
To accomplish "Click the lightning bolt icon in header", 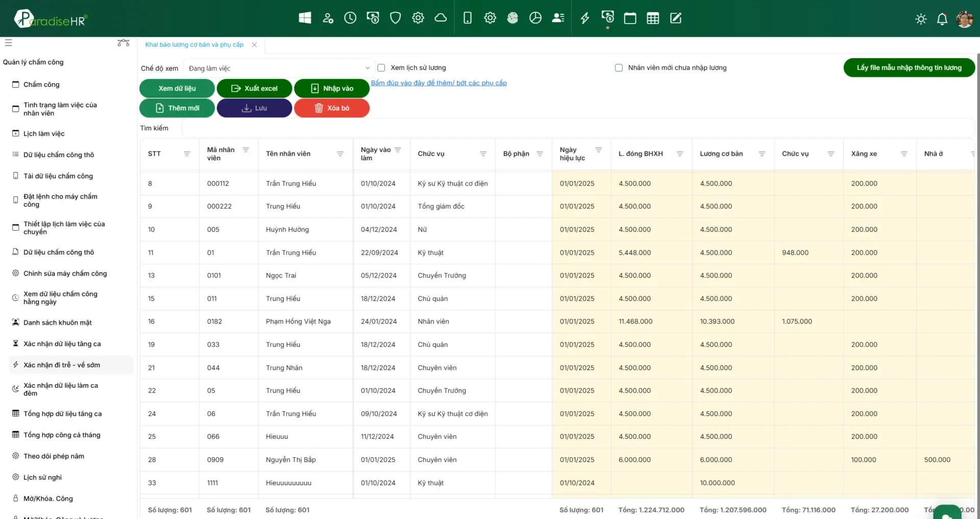I will [x=585, y=18].
